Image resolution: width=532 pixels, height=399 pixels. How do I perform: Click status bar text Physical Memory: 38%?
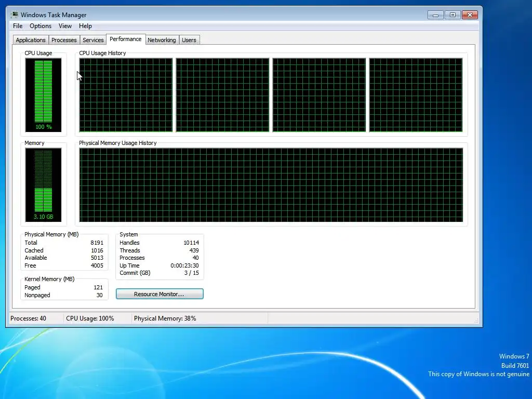pyautogui.click(x=165, y=318)
